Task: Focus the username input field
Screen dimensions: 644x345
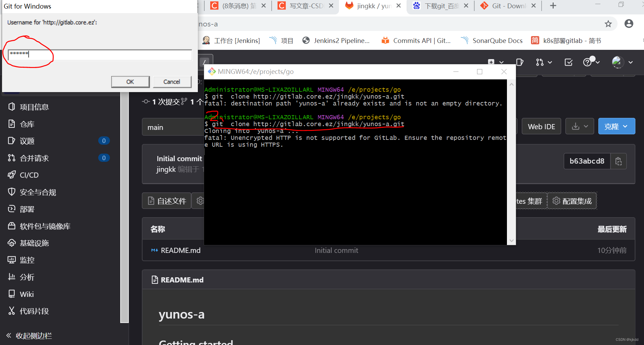Action: (x=100, y=55)
